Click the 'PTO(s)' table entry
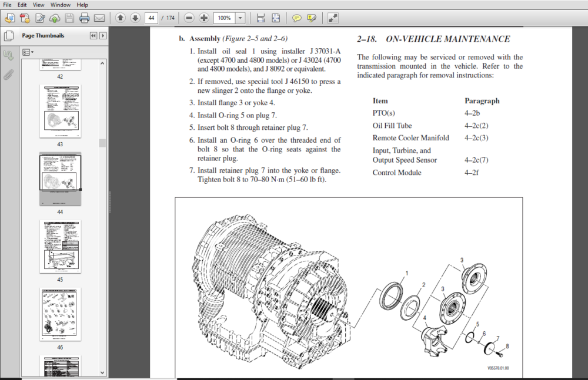Viewport: 588px width, 380px height. pyautogui.click(x=383, y=113)
